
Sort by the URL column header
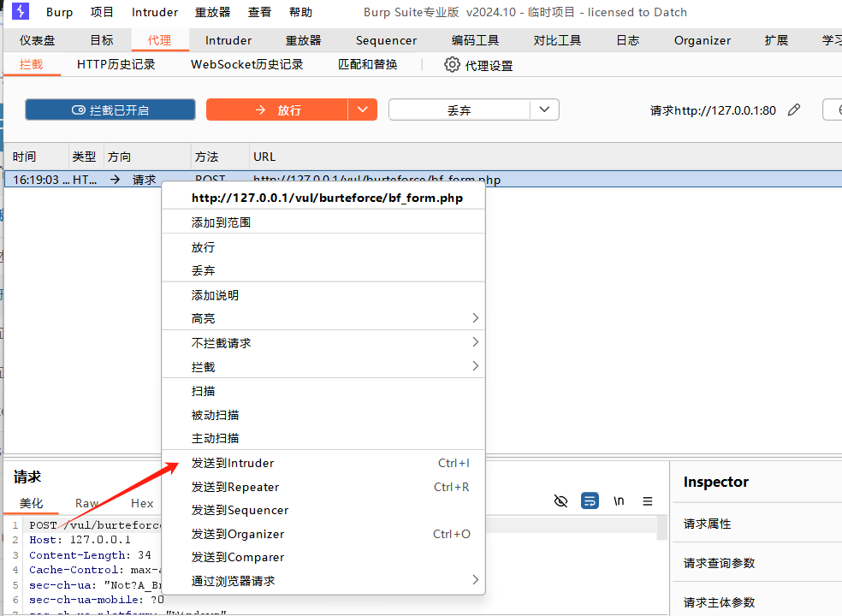click(545, 157)
